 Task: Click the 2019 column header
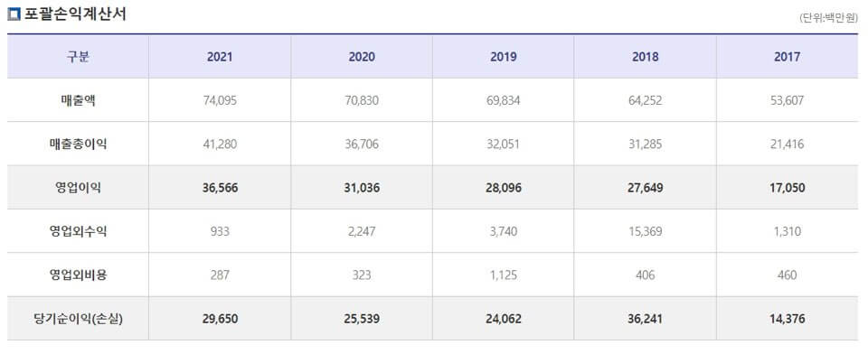coord(504,57)
